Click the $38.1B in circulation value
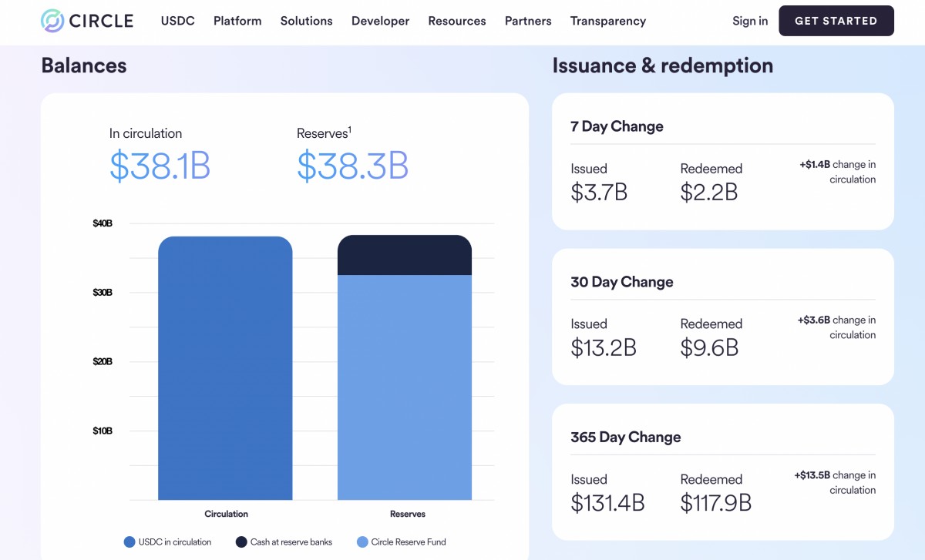 pyautogui.click(x=160, y=166)
